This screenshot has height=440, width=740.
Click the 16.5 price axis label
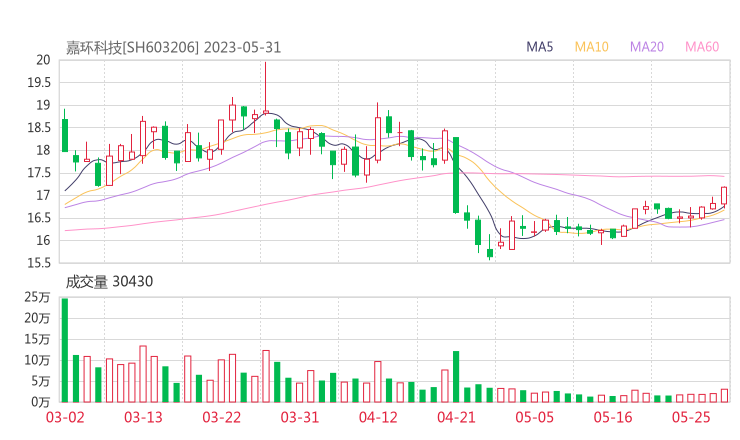pyautogui.click(x=39, y=218)
